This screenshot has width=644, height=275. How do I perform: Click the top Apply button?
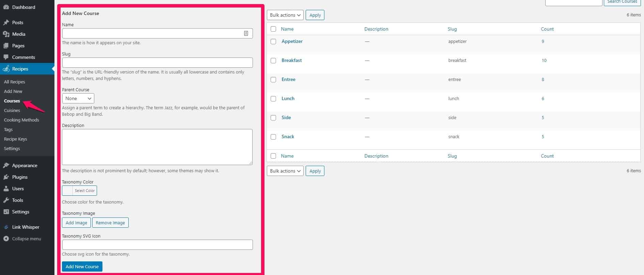tap(315, 15)
